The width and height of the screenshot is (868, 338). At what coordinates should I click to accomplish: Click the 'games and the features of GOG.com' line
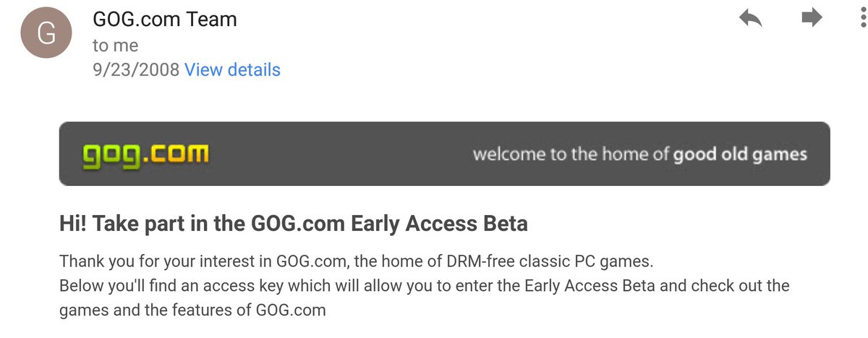tap(192, 310)
